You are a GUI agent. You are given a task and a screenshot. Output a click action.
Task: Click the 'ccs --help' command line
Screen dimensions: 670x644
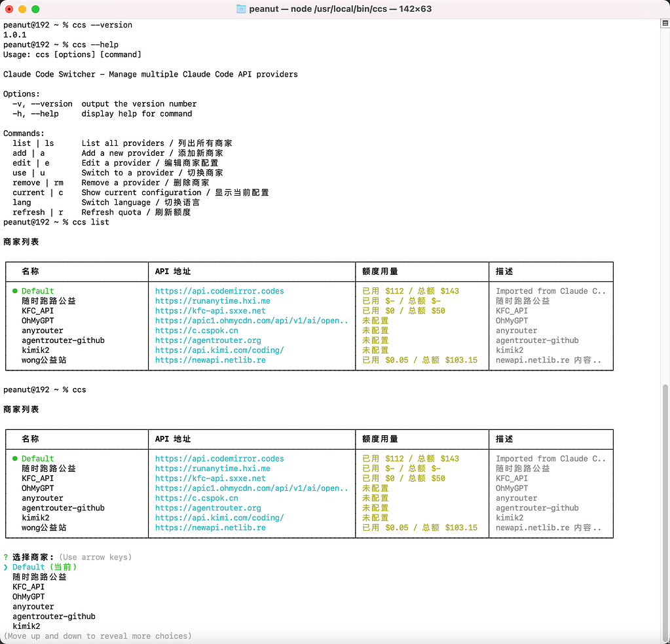[61, 45]
